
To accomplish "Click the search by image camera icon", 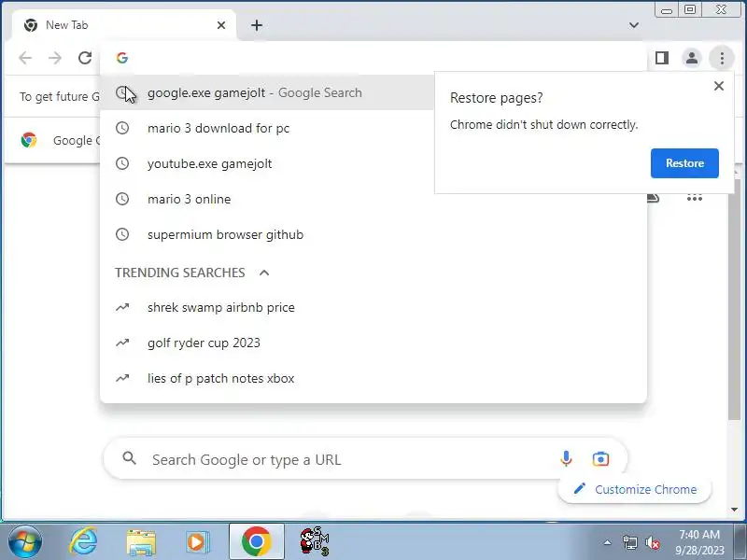I will point(600,459).
